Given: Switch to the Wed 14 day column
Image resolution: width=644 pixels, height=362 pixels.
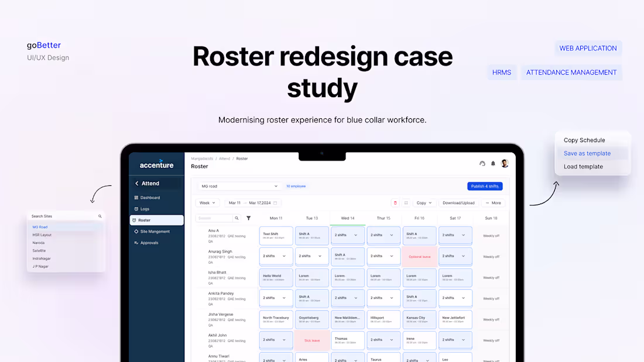Looking at the screenshot, I should pyautogui.click(x=348, y=218).
